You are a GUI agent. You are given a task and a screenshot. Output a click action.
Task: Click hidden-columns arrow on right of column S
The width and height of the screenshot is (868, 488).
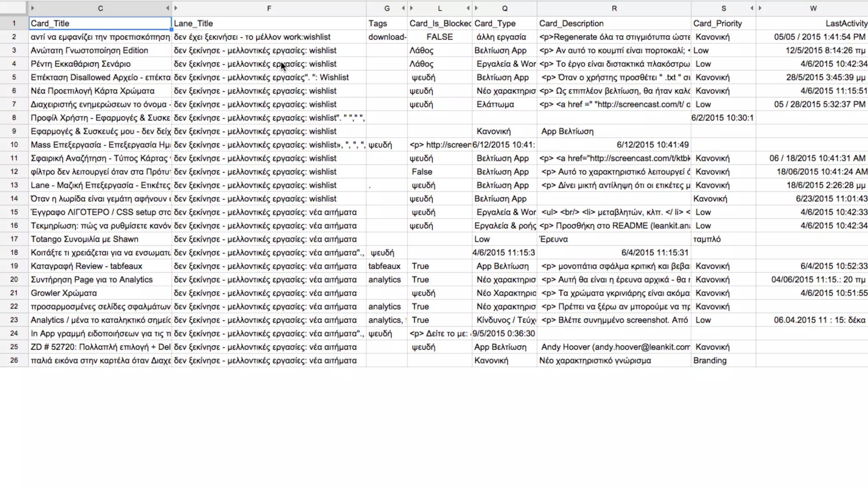[751, 8]
